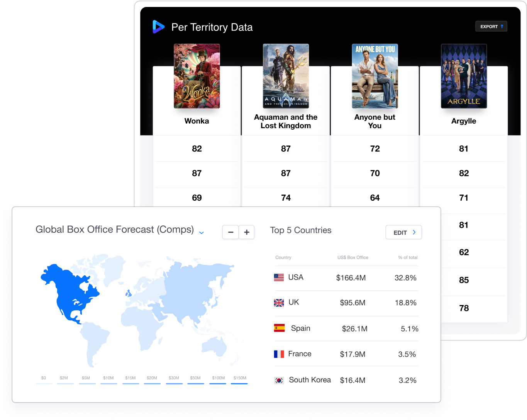Select the $150M legend color swatch
The image size is (527, 420).
point(239,383)
